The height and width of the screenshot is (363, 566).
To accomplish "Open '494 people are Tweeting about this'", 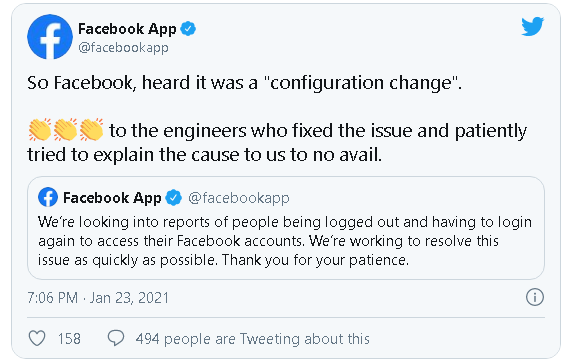I will 253,339.
